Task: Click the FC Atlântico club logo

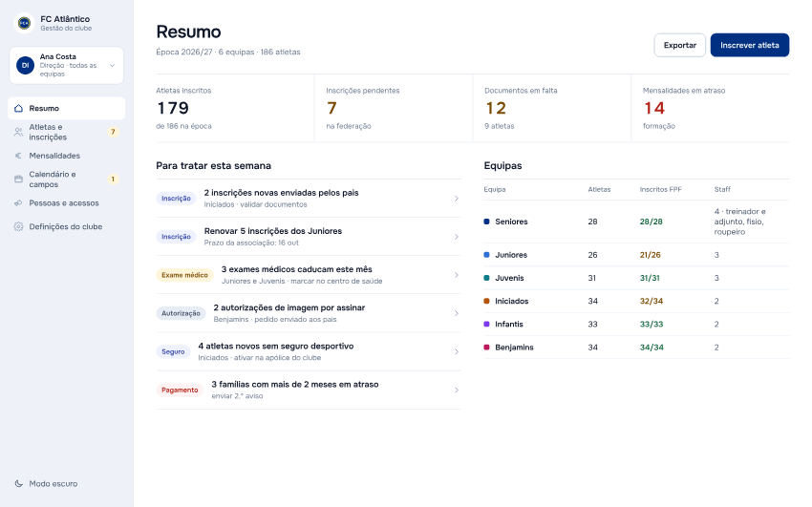Action: [x=24, y=23]
